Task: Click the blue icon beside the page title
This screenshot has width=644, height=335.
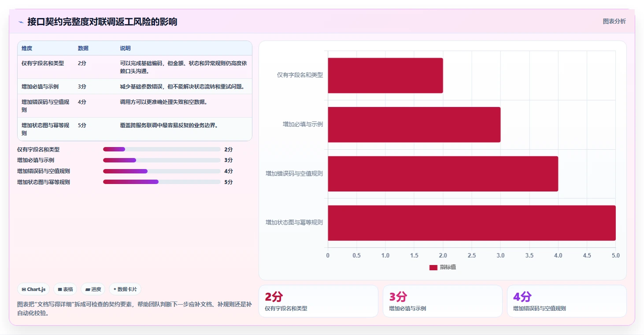Action: click(x=21, y=22)
